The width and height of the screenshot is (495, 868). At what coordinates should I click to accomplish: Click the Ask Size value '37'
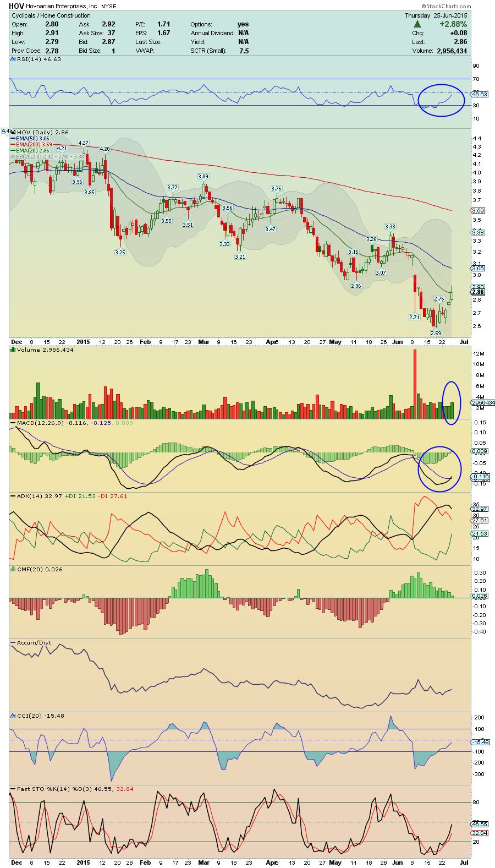tap(112, 33)
